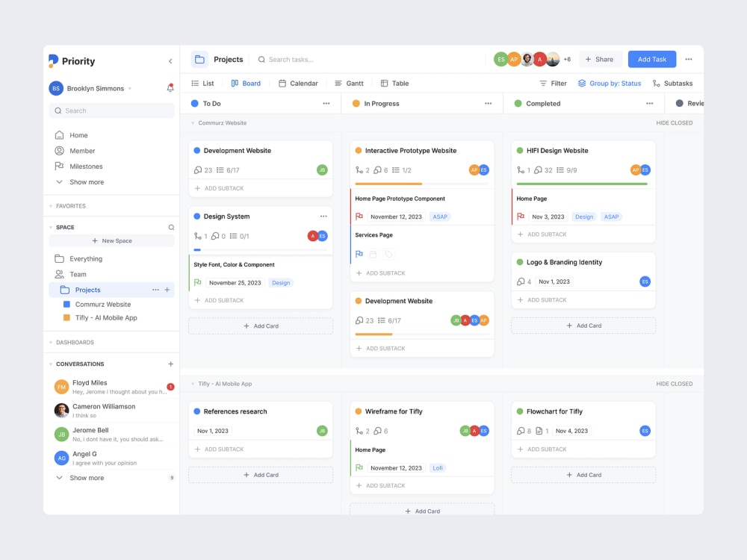
Task: Click progress bar on HIFI Design Website
Action: (x=583, y=184)
